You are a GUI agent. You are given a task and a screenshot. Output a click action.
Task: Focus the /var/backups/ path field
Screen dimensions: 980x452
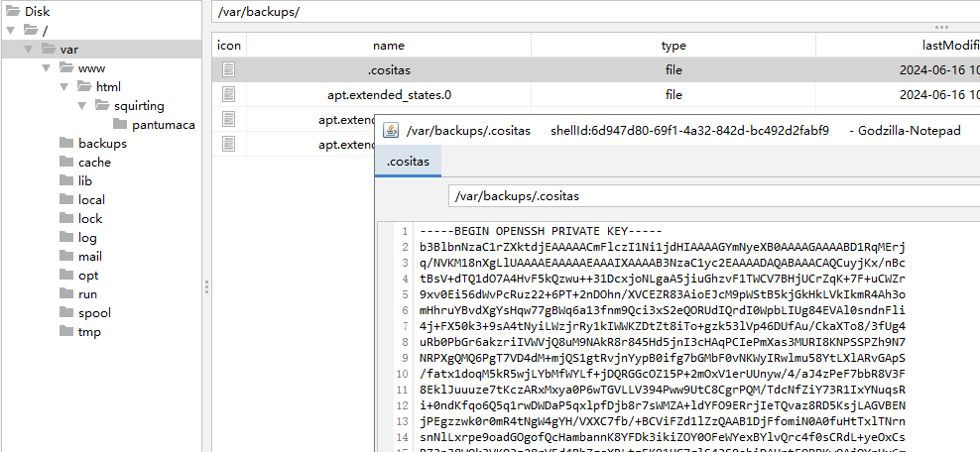pos(595,12)
